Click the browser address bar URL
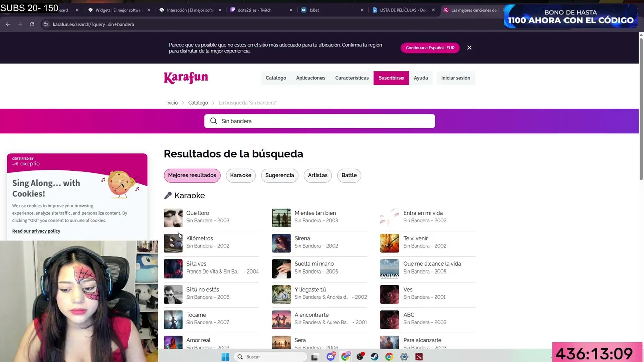Screen dimensions: 644x362 point(94,24)
